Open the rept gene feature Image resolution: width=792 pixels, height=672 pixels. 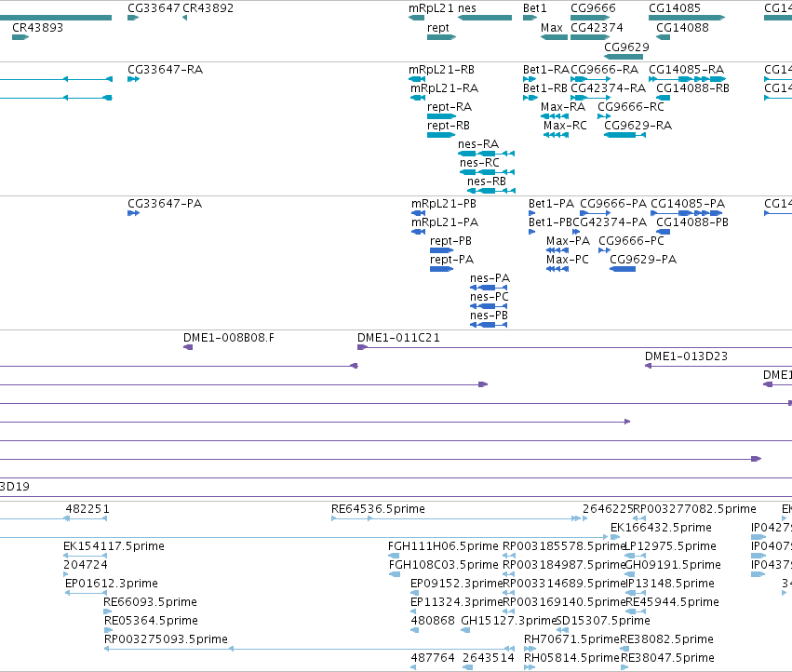(441, 37)
